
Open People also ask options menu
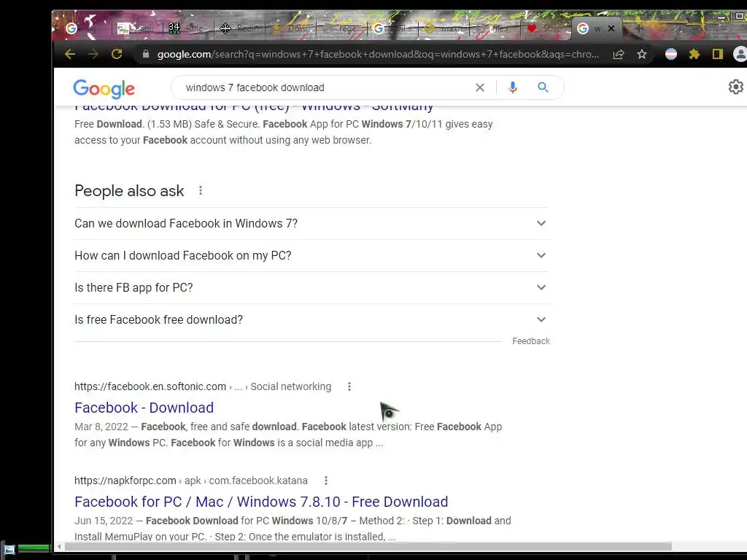point(201,190)
